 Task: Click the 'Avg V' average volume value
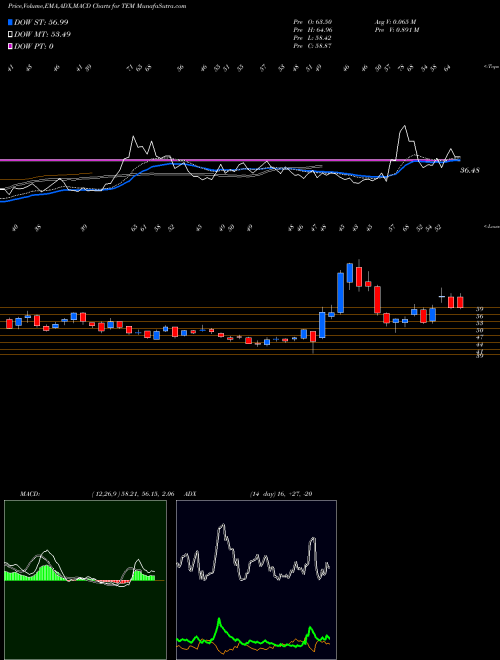pos(397,21)
